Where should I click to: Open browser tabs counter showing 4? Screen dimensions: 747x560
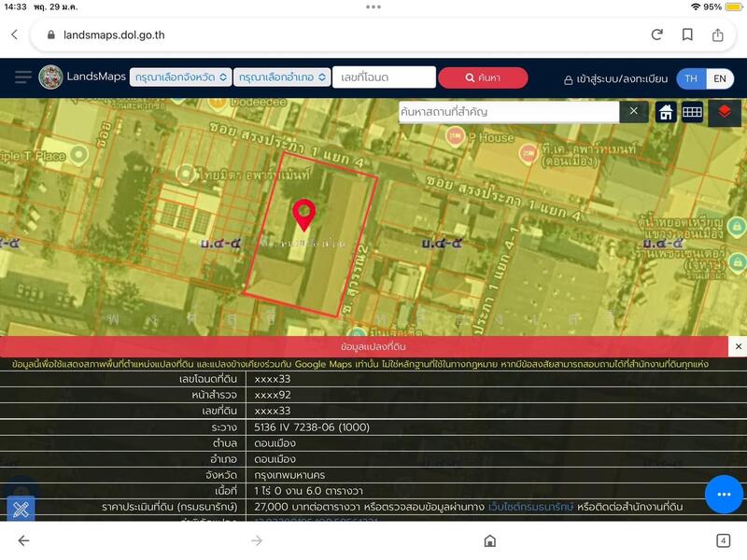723,540
